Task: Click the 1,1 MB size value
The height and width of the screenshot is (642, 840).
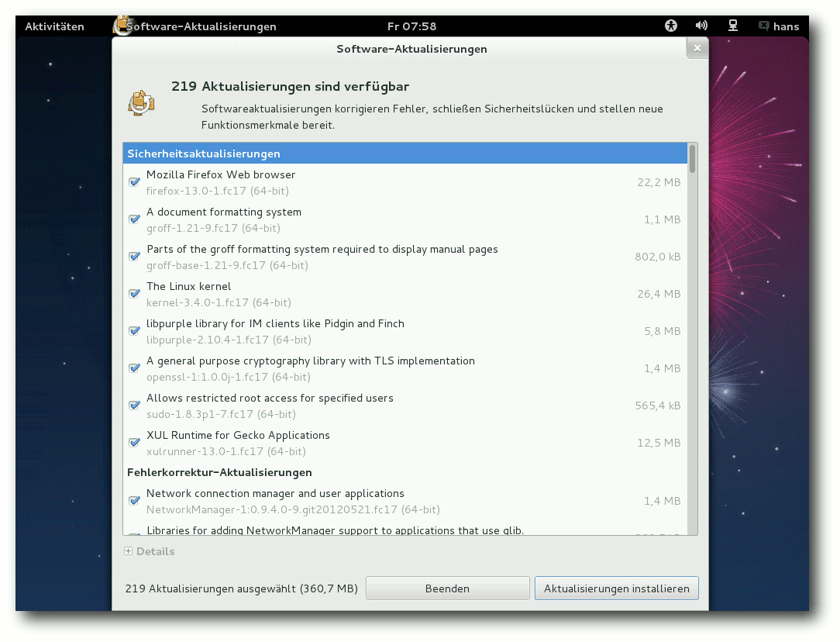Action: point(662,219)
